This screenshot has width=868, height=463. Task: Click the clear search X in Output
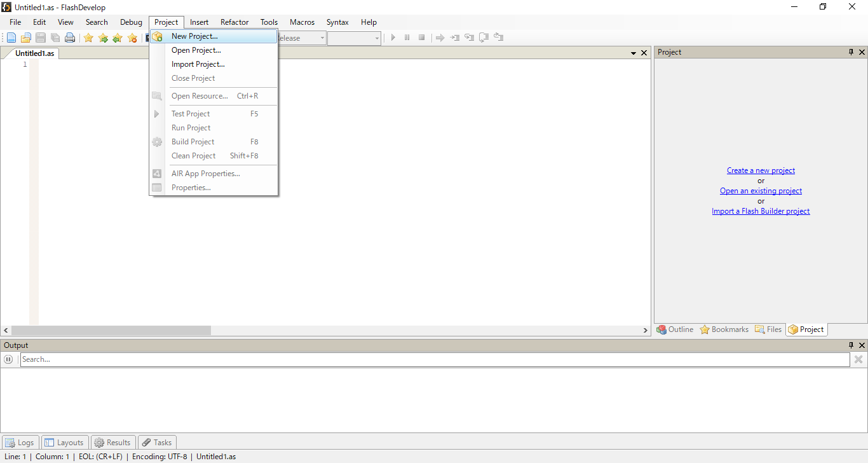click(x=858, y=359)
